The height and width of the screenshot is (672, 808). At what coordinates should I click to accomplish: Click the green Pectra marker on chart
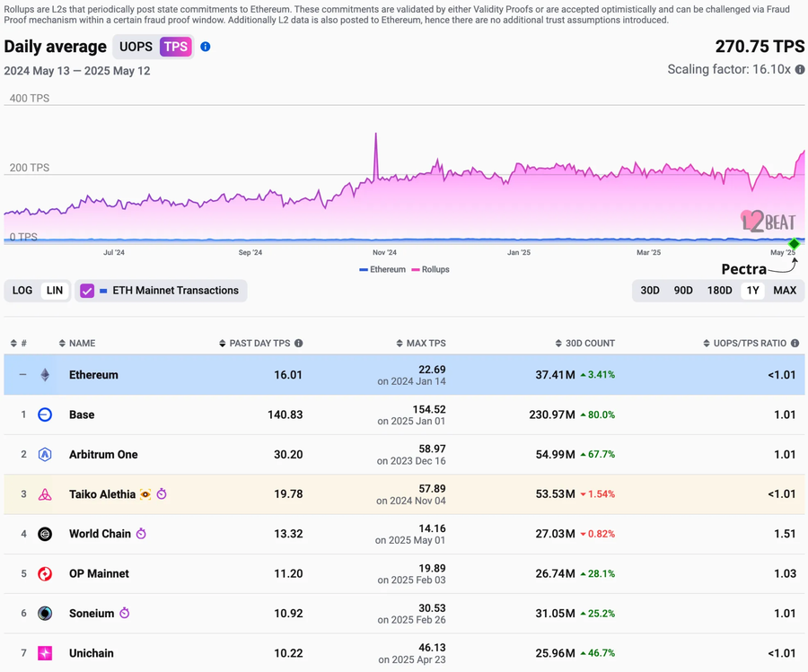click(795, 243)
